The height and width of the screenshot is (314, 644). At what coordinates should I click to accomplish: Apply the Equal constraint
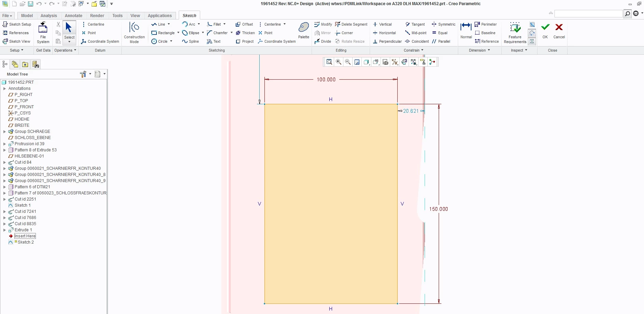click(x=440, y=33)
